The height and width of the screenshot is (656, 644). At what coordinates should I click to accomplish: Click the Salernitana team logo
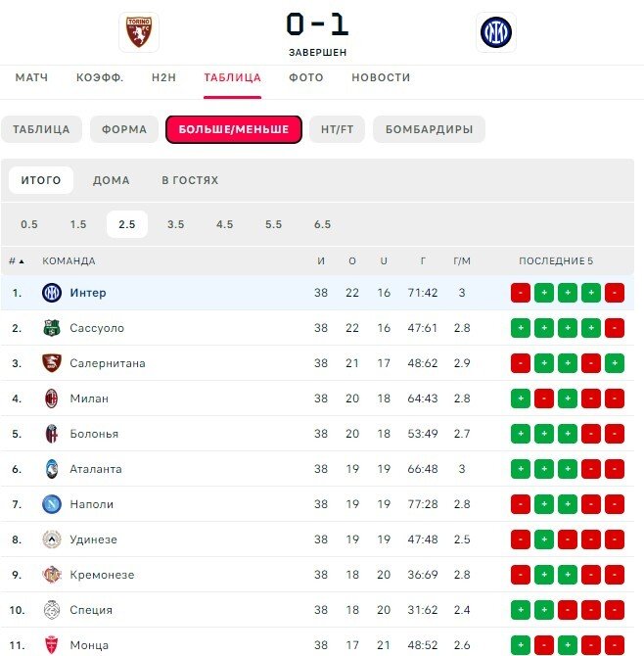(x=51, y=363)
